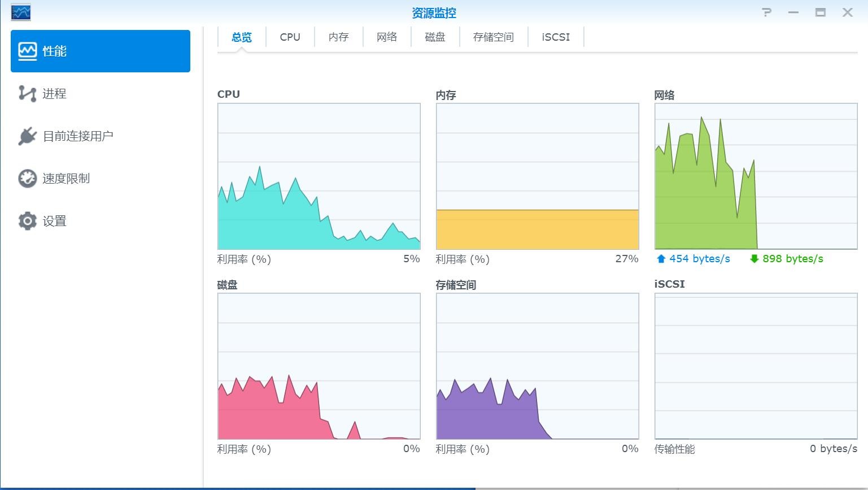Maximize the 资源监控 window

point(821,12)
